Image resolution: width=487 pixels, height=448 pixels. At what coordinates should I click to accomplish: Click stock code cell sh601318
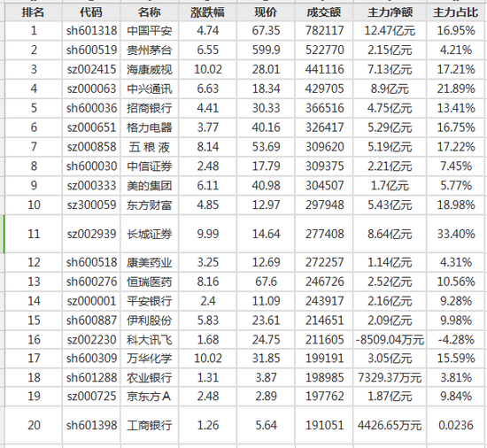tap(91, 31)
